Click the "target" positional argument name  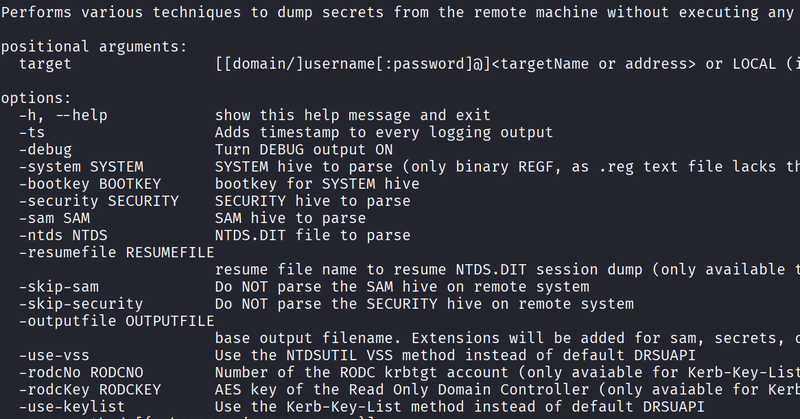click(x=45, y=64)
